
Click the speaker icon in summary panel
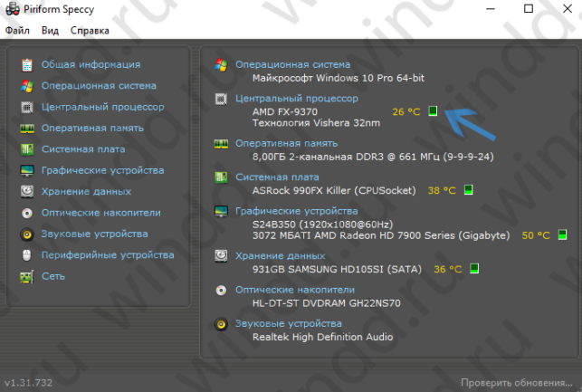(221, 324)
